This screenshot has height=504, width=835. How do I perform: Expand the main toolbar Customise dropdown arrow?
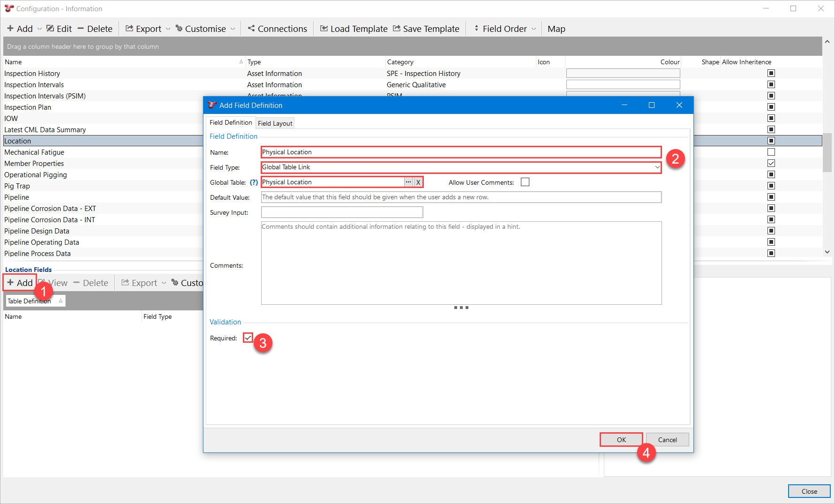233,29
